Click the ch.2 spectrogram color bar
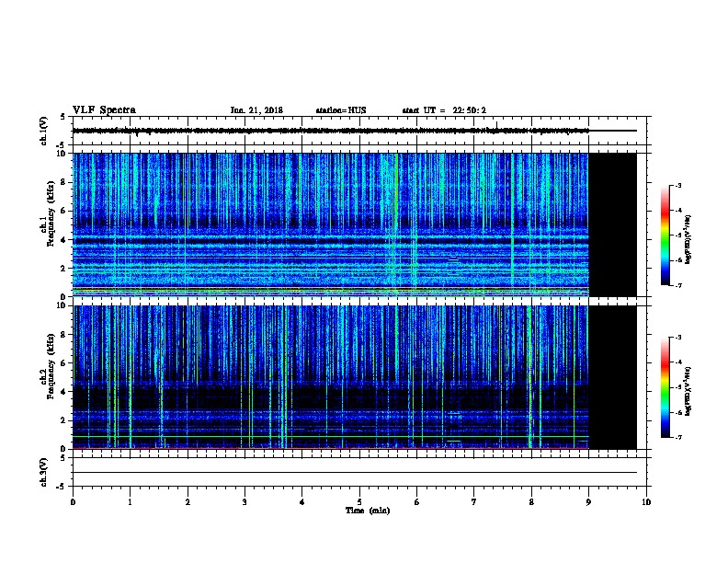Screen dimensions: 728x563 [665, 387]
